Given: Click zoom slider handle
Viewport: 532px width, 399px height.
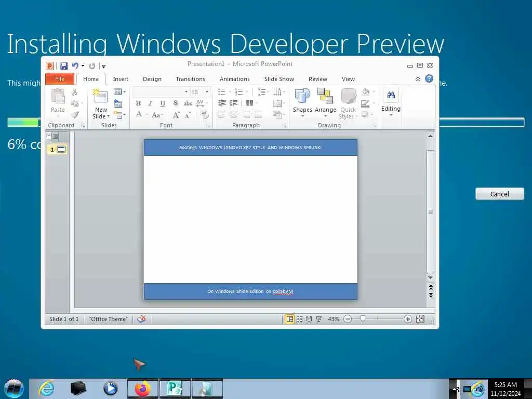Looking at the screenshot, I should tap(363, 318).
